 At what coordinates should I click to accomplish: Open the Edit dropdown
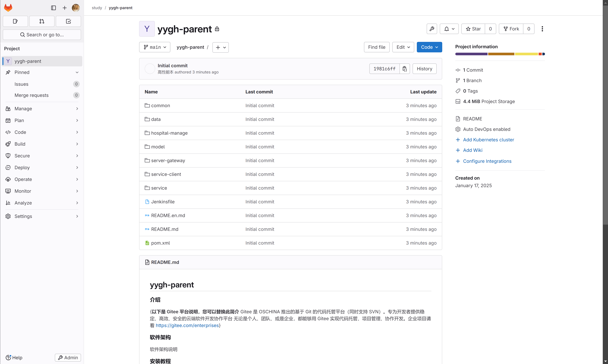point(403,47)
